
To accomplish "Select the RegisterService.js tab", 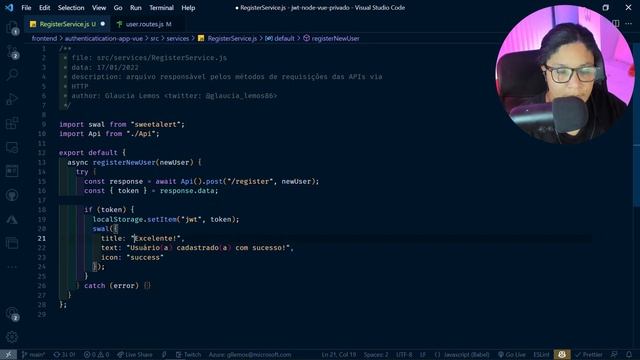I will 67,24.
